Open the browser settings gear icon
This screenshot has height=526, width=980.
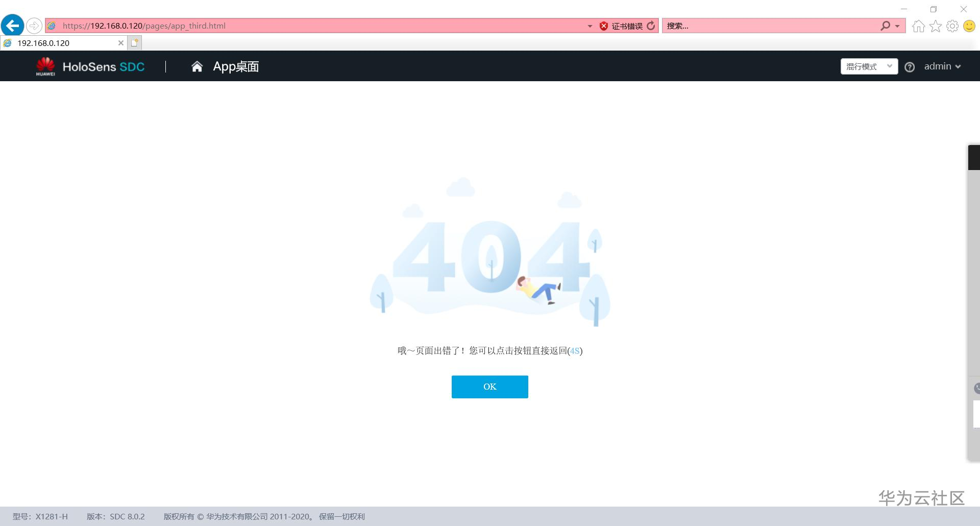coord(953,26)
